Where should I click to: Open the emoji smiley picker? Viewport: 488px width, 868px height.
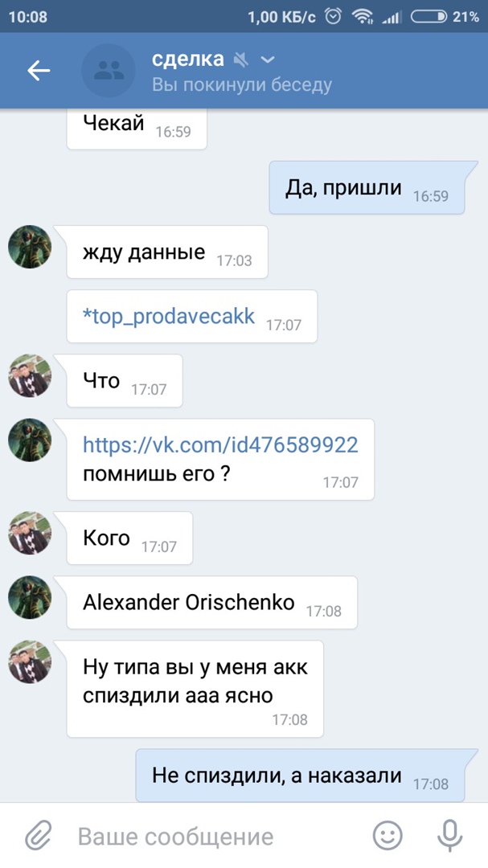388,836
